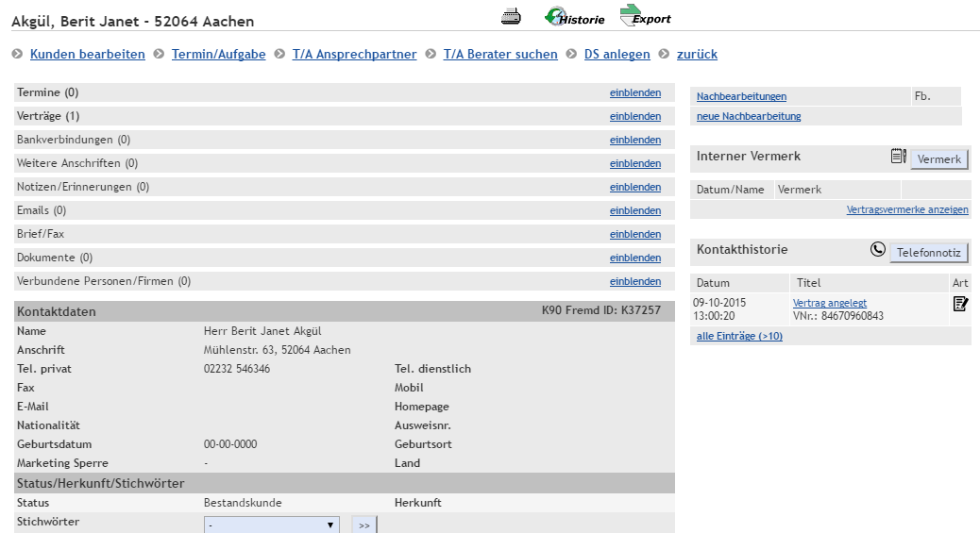Open T/A Berater suchen
The height and width of the screenshot is (533, 980).
point(500,55)
